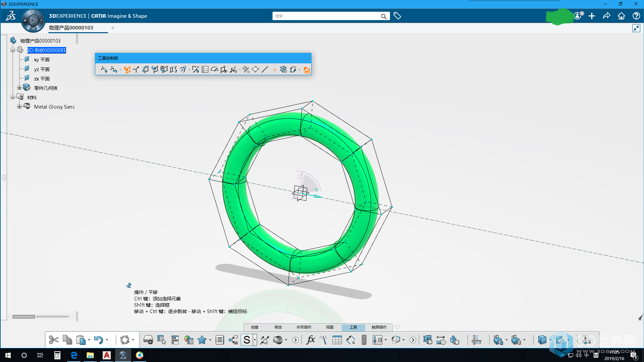
Task: Click the Share arrow icon in top bar
Action: click(x=606, y=16)
